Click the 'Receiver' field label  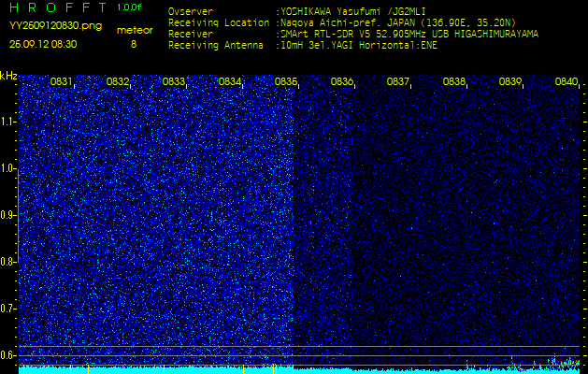click(191, 35)
